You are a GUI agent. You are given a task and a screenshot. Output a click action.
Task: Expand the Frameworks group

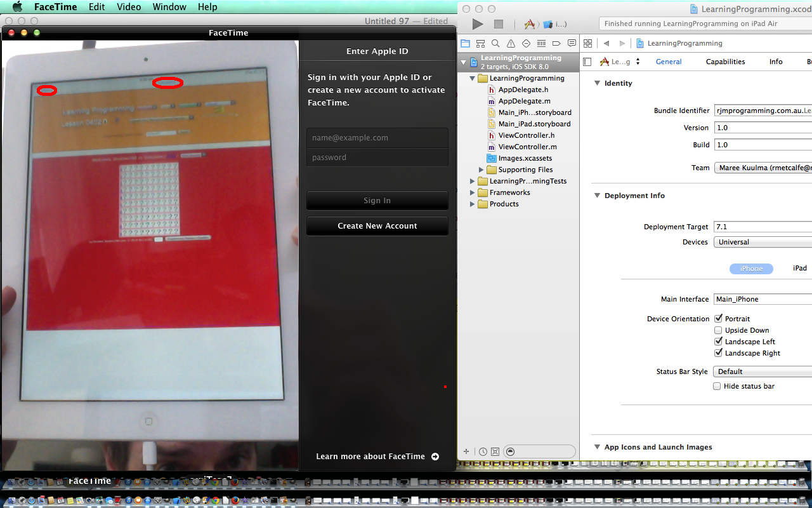[x=473, y=192]
